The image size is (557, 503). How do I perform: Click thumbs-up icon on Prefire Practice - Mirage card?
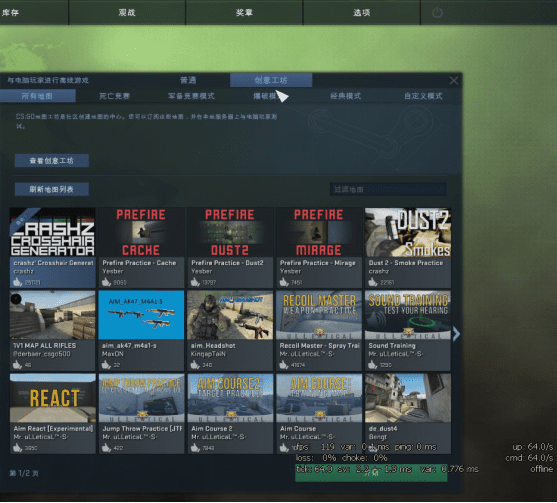(284, 282)
